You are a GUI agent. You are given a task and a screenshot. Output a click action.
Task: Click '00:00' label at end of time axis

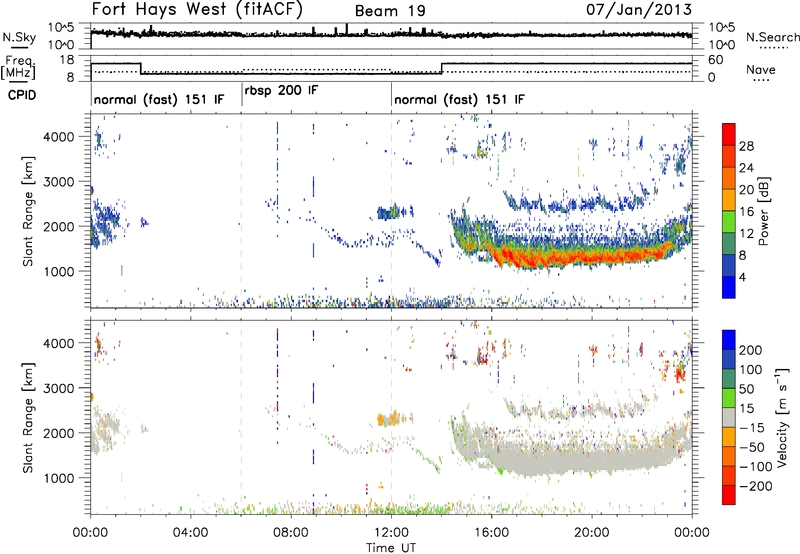(x=692, y=533)
